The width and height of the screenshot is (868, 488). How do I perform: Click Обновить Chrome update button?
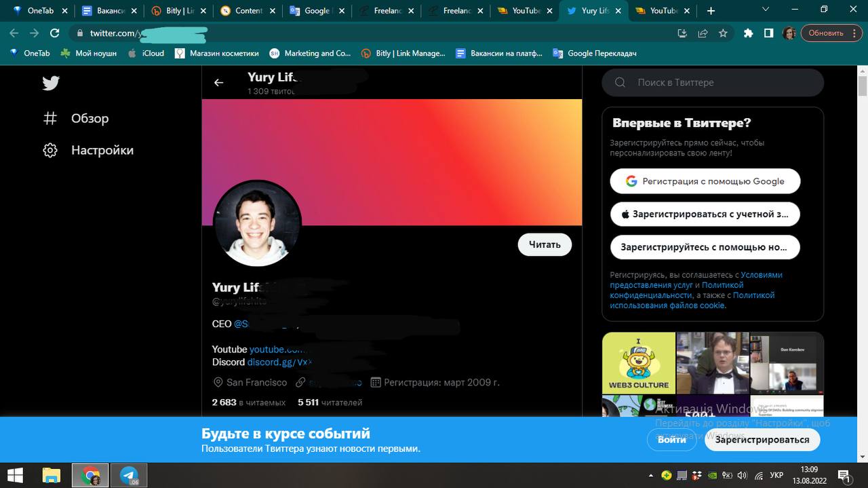click(830, 33)
